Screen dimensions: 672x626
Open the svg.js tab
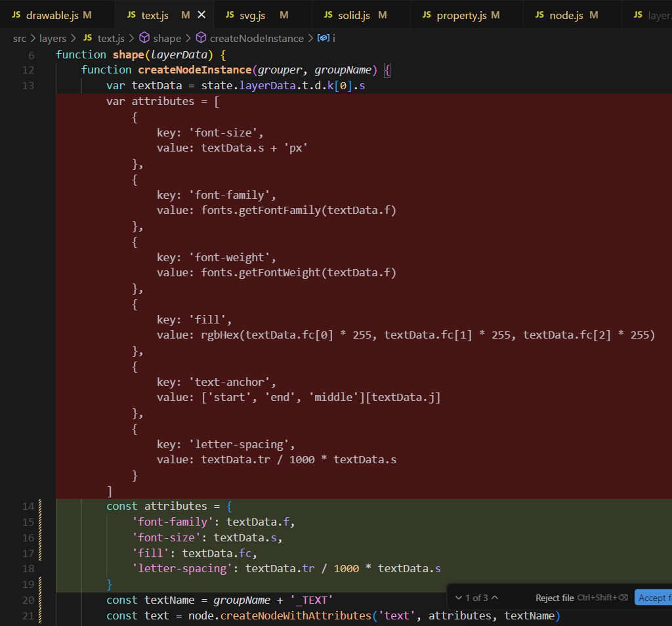click(252, 14)
